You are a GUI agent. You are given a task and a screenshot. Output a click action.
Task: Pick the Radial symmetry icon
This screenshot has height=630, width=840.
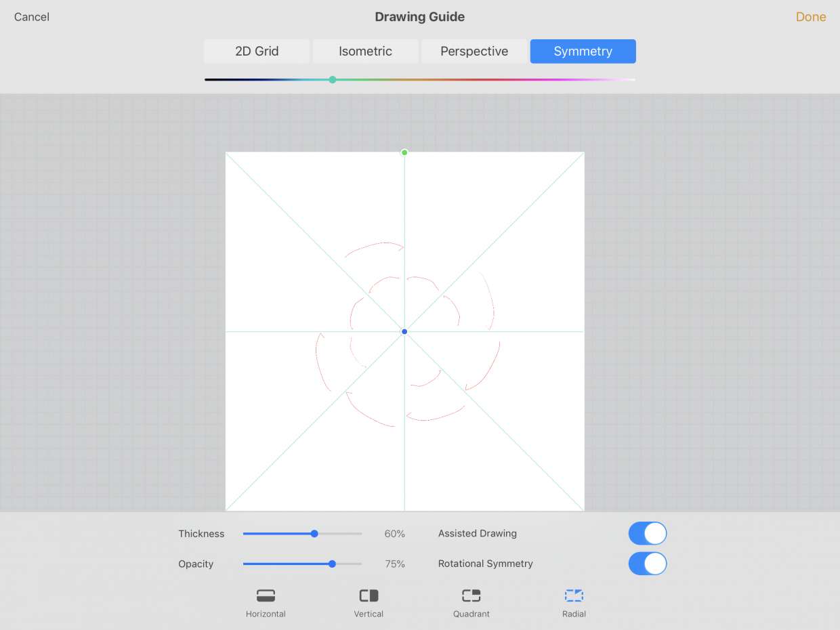(574, 596)
